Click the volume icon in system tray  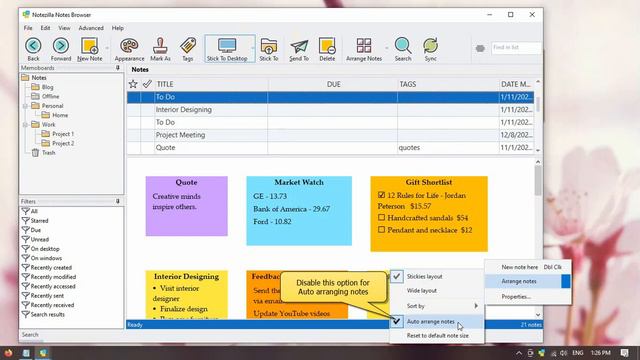[564, 353]
